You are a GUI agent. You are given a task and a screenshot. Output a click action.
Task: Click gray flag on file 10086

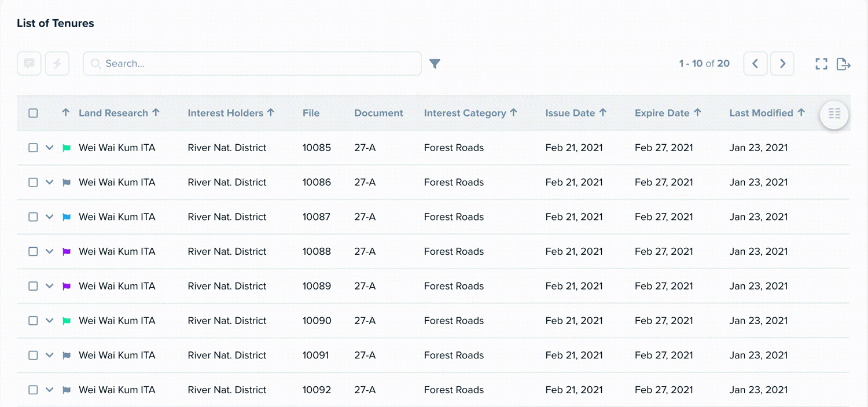[67, 182]
